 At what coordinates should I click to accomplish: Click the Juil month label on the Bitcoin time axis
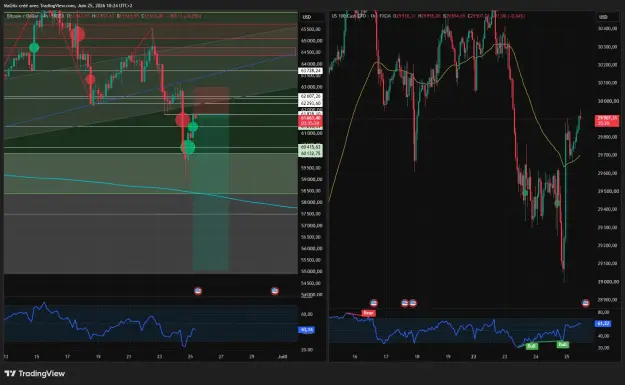[283, 356]
